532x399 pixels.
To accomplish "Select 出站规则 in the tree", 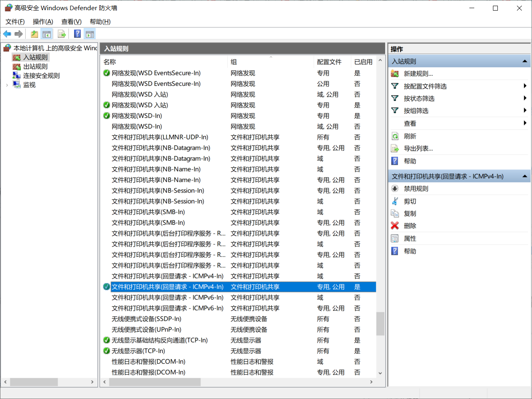I will [35, 67].
